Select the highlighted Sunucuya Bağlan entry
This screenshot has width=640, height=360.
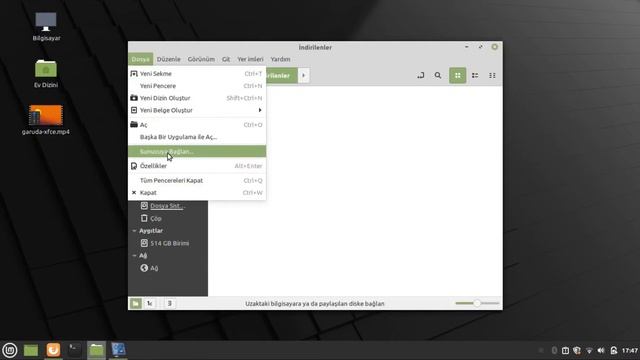tap(197, 151)
